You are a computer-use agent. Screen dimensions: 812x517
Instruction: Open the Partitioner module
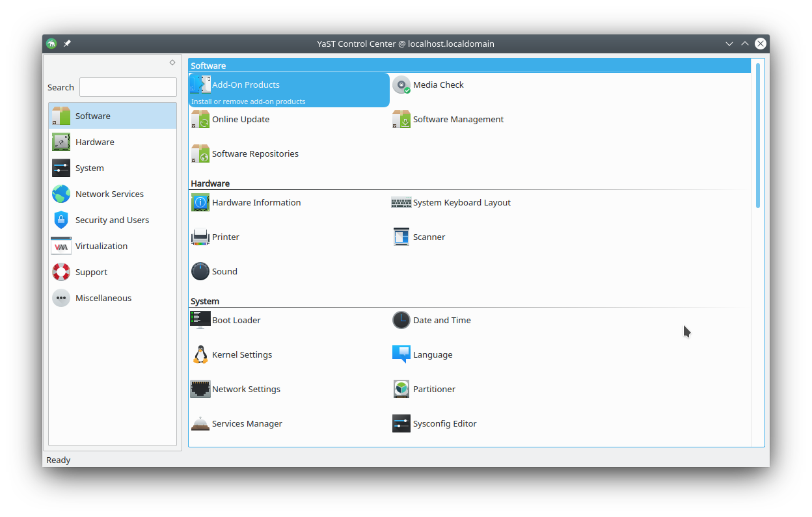(433, 390)
